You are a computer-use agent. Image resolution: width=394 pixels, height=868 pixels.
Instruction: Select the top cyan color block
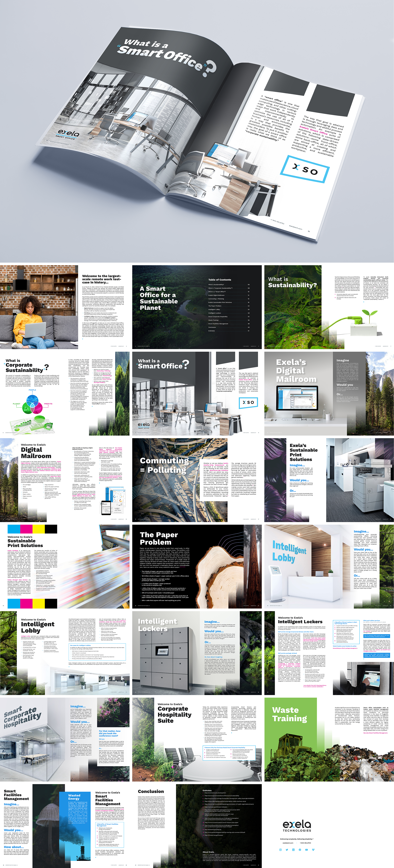14,529
